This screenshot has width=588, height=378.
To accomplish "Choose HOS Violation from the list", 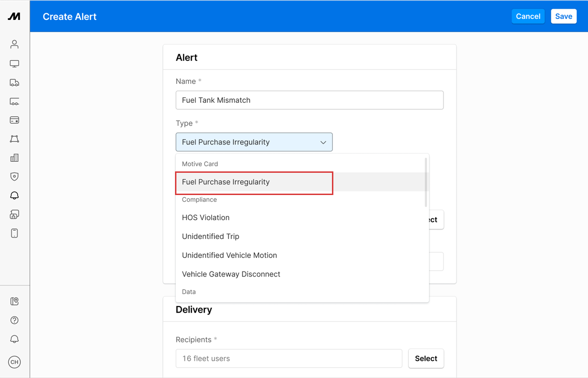I will tap(206, 218).
